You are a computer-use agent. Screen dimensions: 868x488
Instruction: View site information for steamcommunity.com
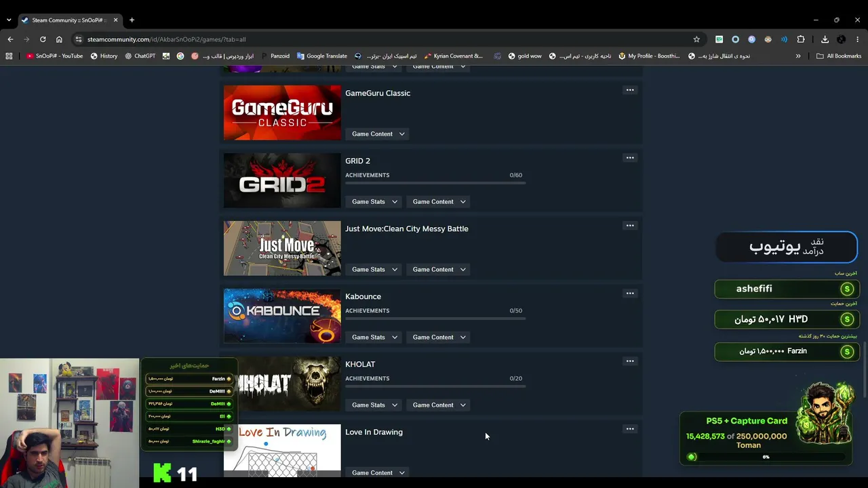pos(79,39)
